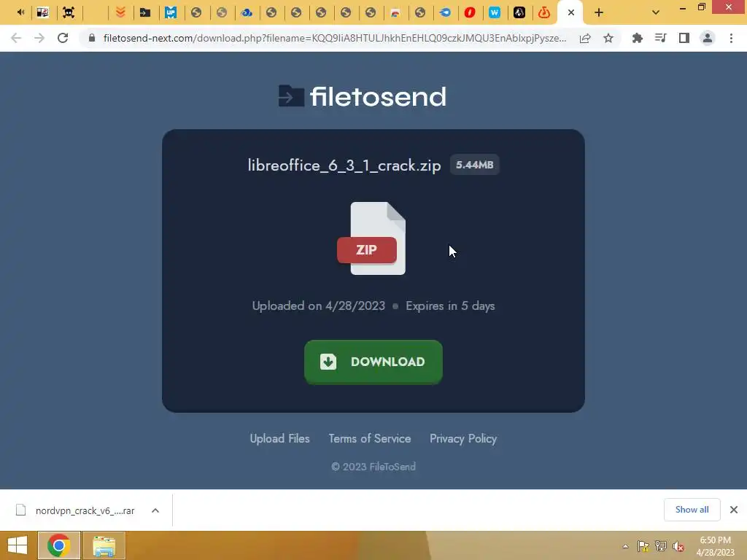Toggle the browser side panel

tap(684, 38)
